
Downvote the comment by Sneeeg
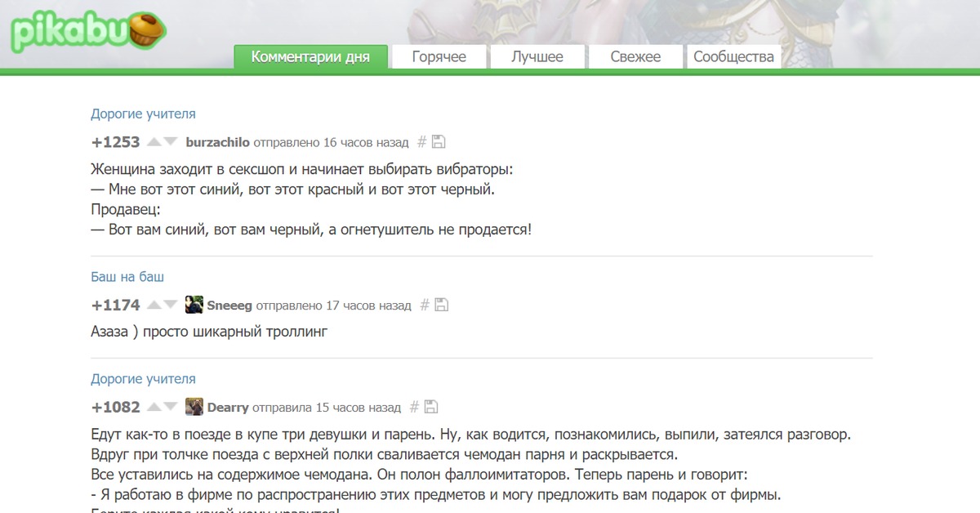click(x=171, y=305)
